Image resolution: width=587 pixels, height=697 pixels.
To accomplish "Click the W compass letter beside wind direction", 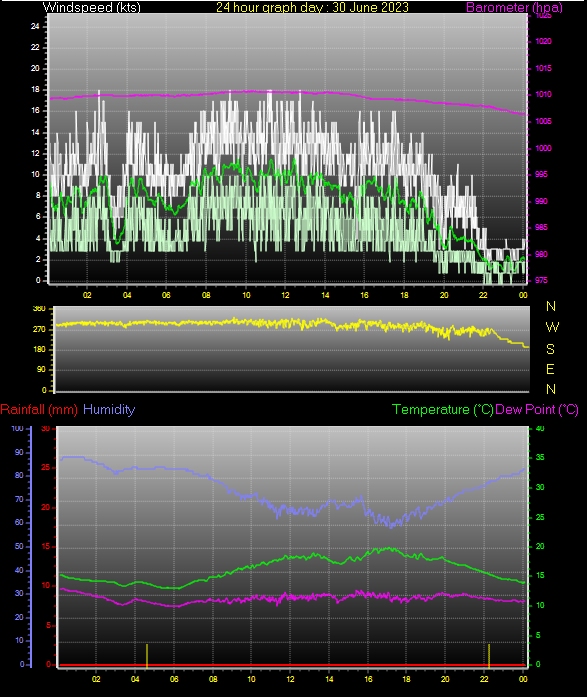I will click(552, 327).
